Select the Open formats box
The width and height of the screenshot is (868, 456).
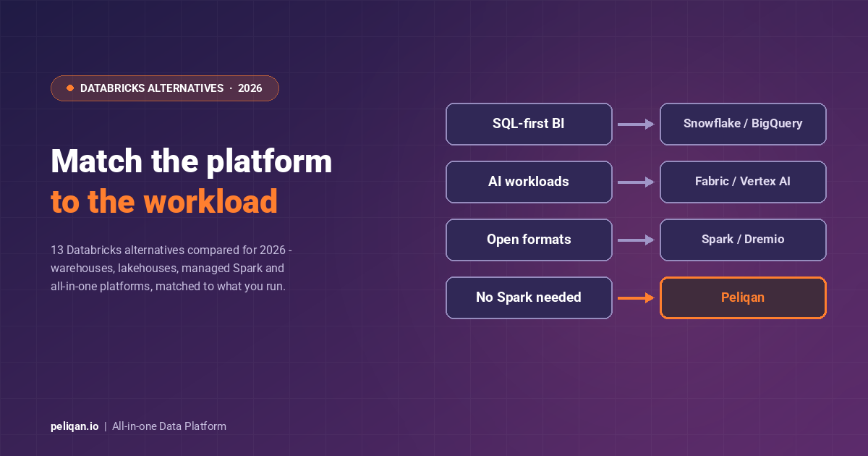tap(529, 240)
